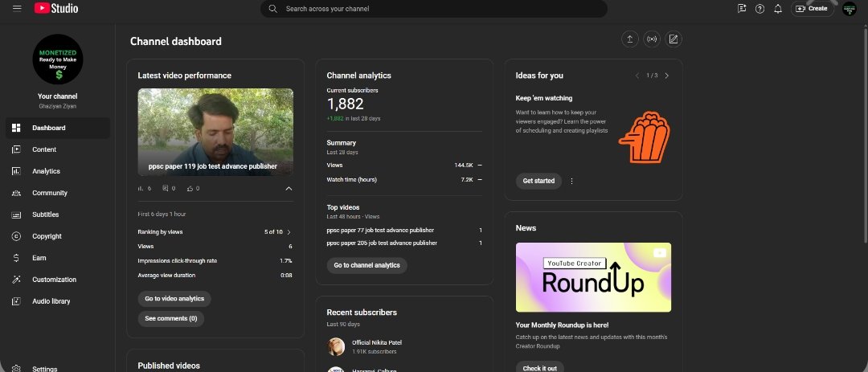The width and height of the screenshot is (868, 372).
Task: Open the Ideas card three-dot menu
Action: tap(572, 181)
